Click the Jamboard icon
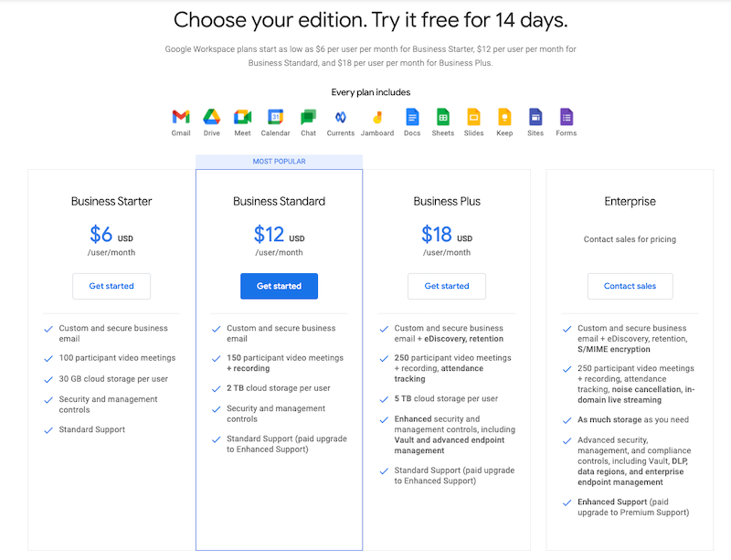The width and height of the screenshot is (731, 560). click(x=376, y=117)
